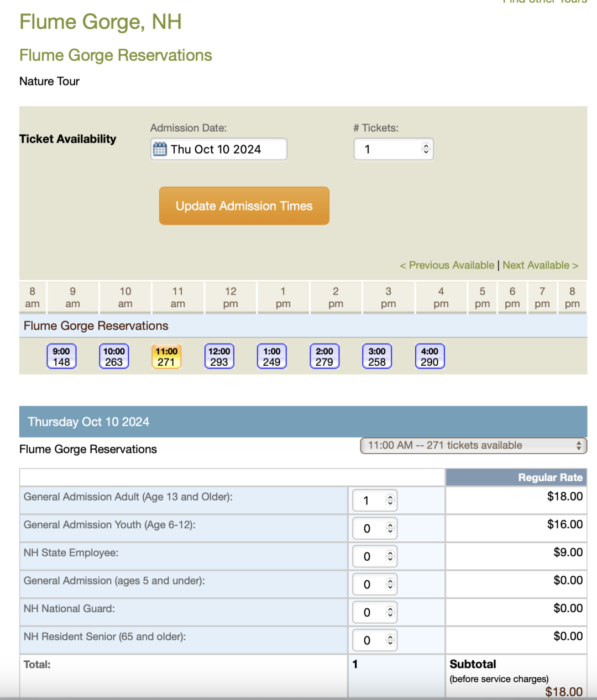Click the 6 pm timeline header
The height and width of the screenshot is (700, 597).
512,297
